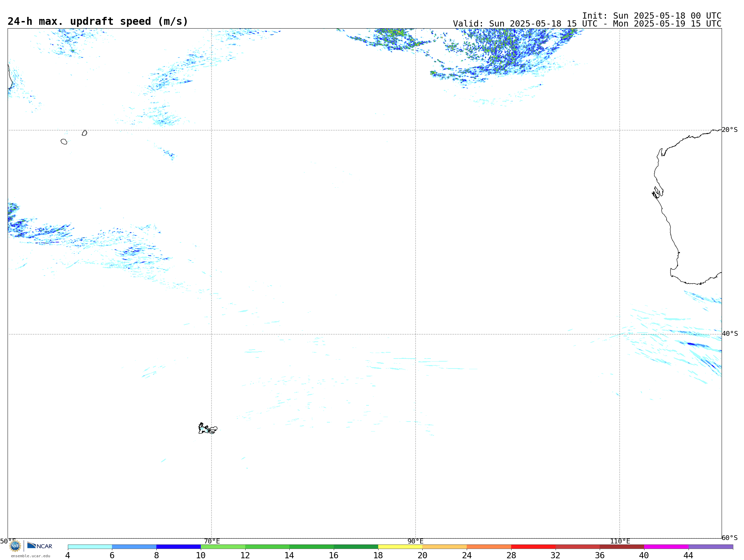
Task: Click the NCAR logo
Action: (40, 546)
